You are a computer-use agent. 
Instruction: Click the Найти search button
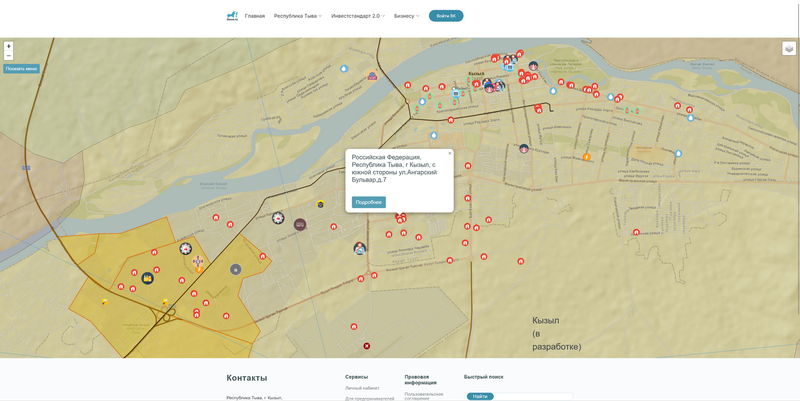[480, 396]
